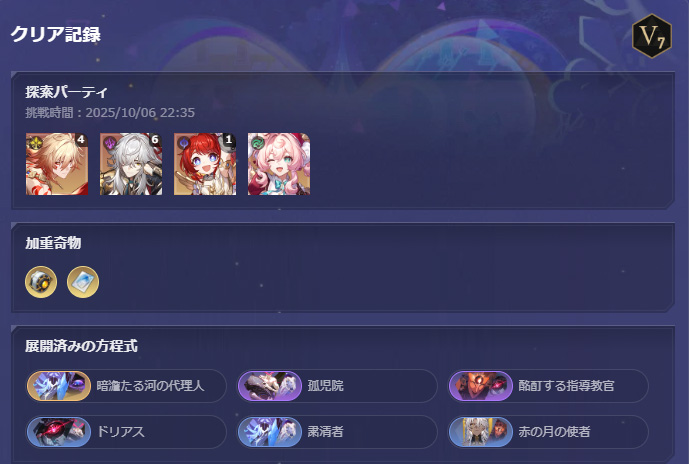Click the 加重奇物 section heading
689x464 pixels.
[x=53, y=243]
